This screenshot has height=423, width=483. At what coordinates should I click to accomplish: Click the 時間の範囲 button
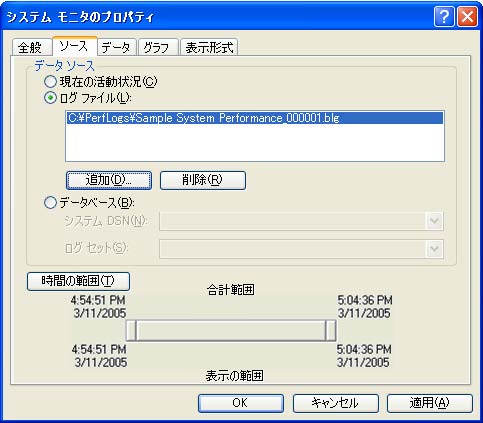(78, 281)
